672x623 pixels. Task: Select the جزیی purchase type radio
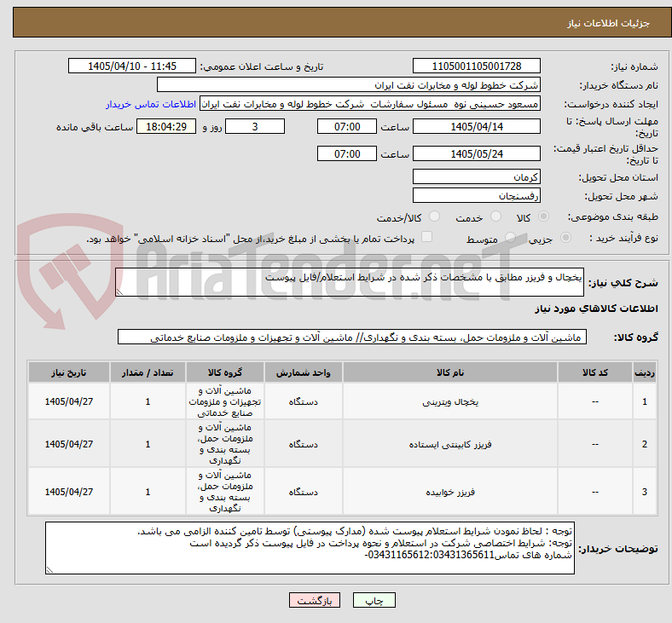(x=565, y=238)
